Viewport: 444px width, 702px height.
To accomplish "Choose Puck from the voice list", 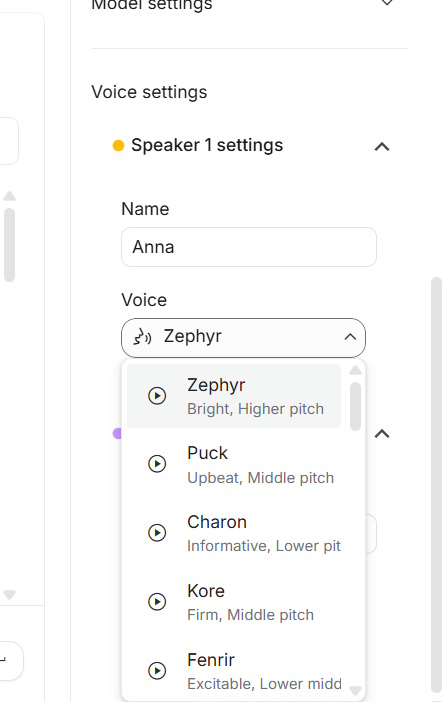I will (x=234, y=465).
